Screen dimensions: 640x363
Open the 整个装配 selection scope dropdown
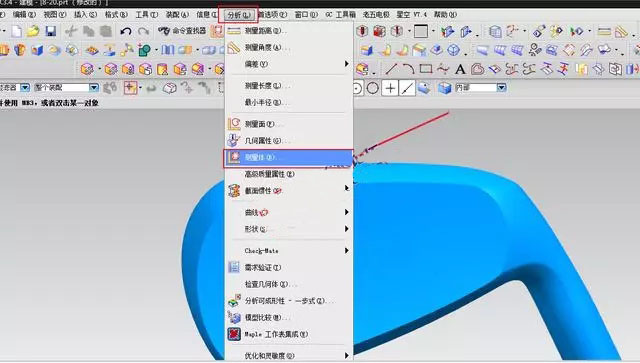point(94,87)
